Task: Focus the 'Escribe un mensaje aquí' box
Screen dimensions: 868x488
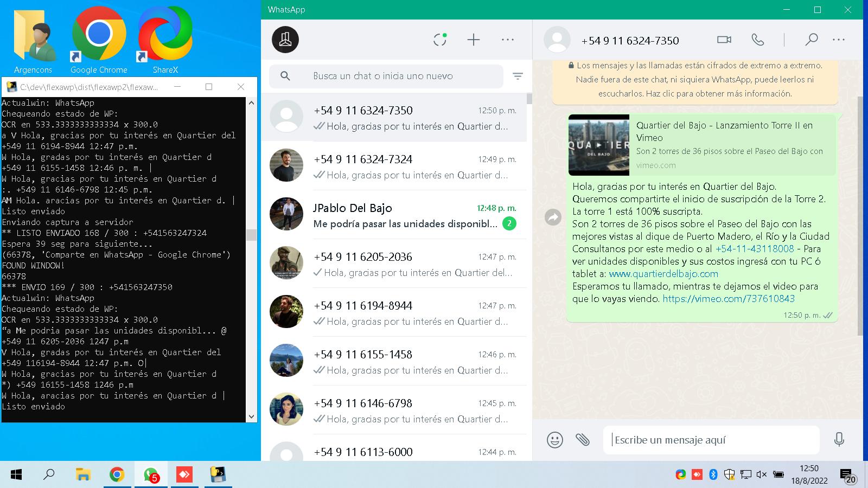Action: pos(711,440)
